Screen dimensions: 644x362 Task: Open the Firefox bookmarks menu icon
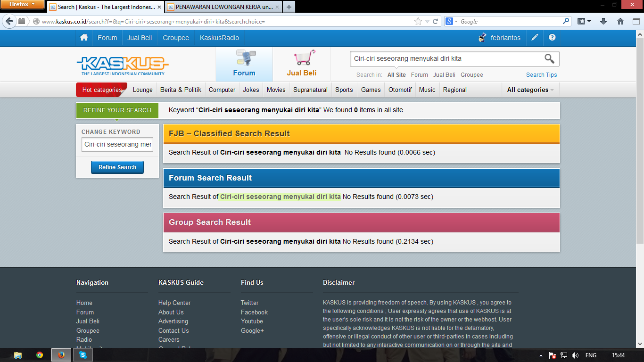(584, 21)
